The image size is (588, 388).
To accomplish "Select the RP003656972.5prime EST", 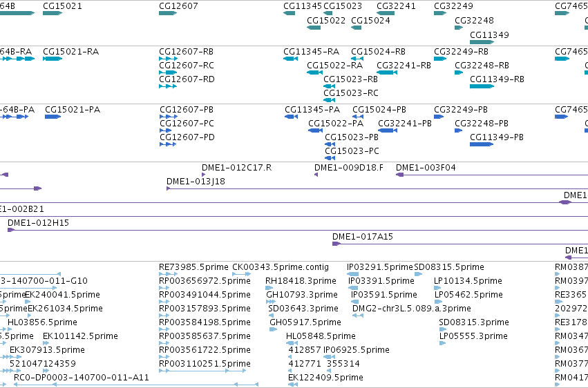I will pos(164,288).
